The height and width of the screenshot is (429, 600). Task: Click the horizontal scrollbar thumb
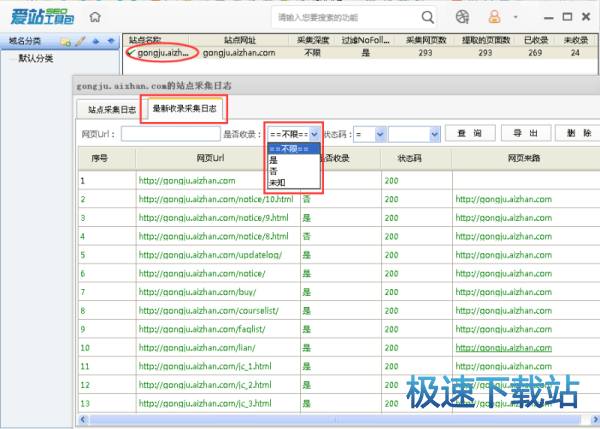(x=335, y=419)
